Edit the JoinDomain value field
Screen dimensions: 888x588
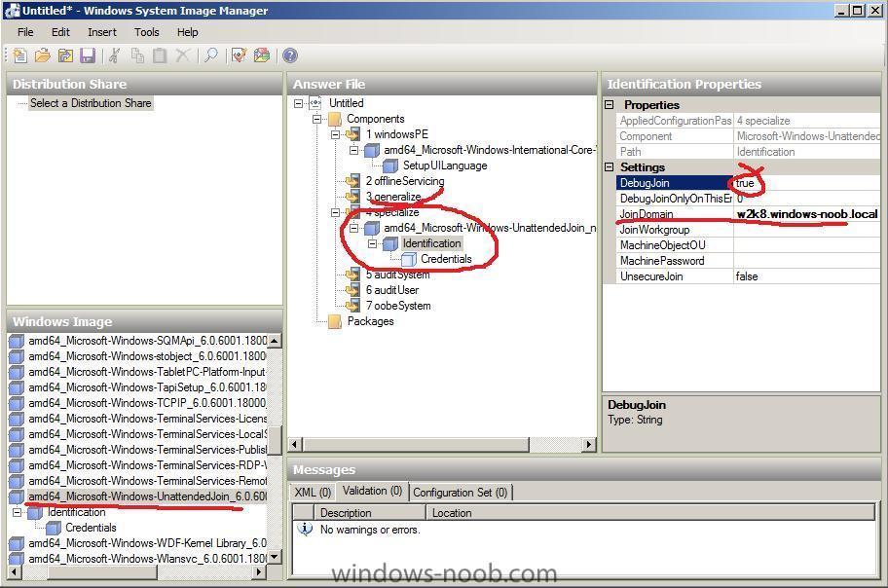tap(807, 214)
